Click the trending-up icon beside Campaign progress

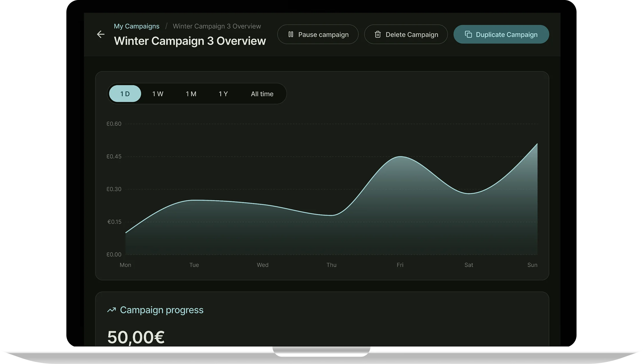click(x=111, y=310)
